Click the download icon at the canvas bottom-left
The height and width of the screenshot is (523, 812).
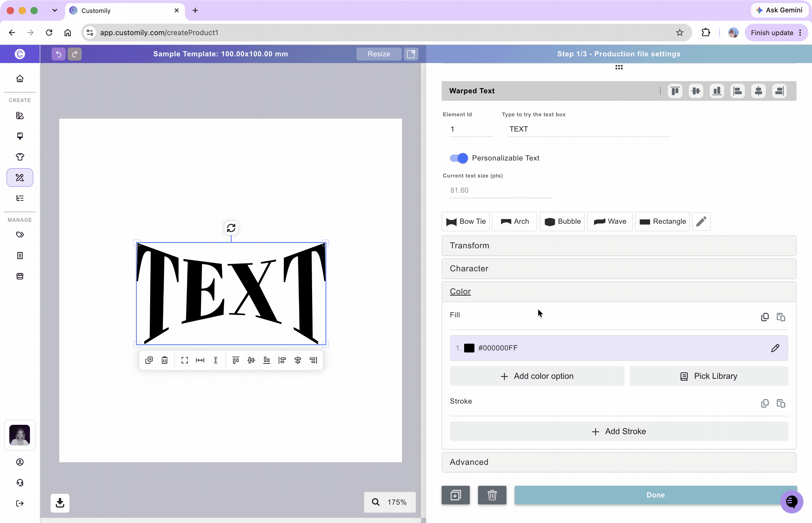point(60,503)
